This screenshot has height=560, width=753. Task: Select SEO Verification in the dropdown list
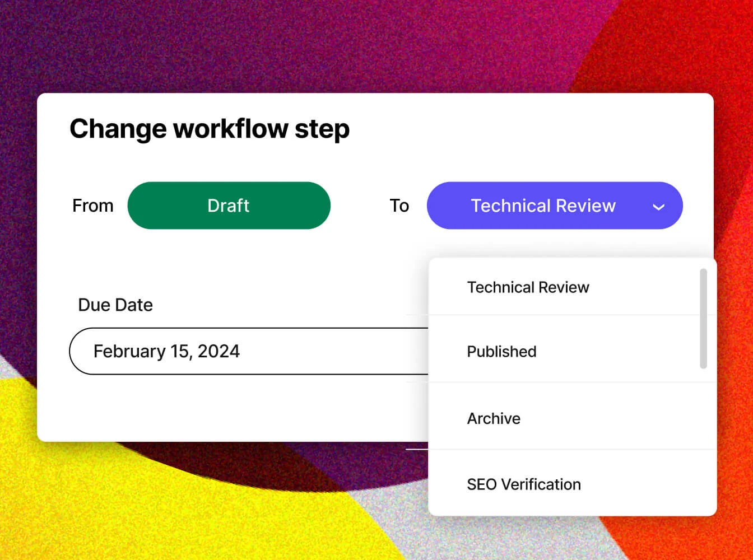click(524, 484)
